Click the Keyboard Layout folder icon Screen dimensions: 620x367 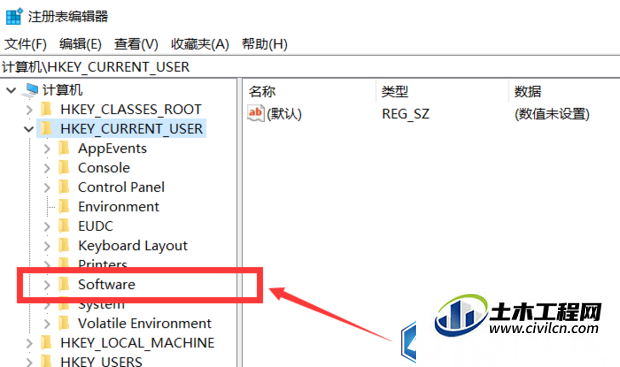coord(64,244)
